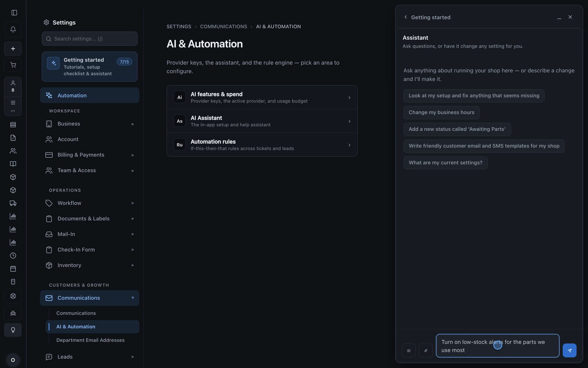Toggle the sidebar panel icon

pos(14,13)
